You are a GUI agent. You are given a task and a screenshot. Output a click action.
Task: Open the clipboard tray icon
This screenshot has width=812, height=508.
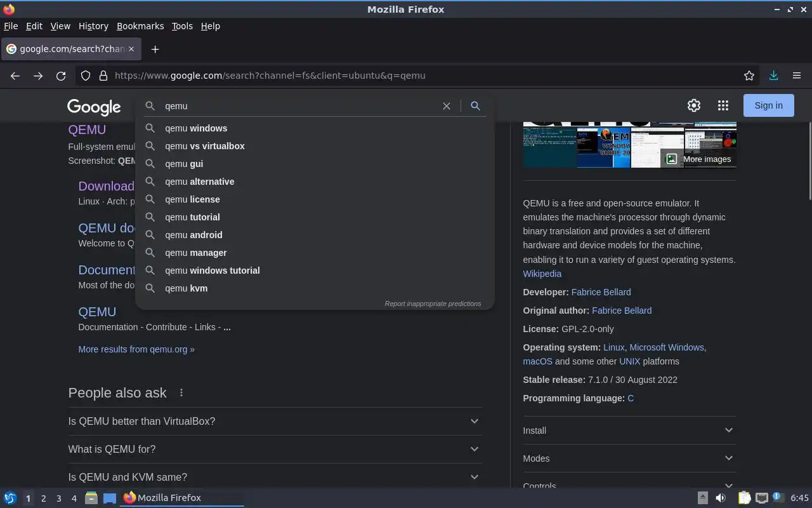(x=744, y=498)
